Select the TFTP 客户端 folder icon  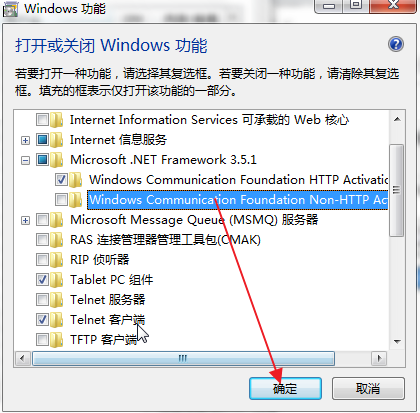click(57, 340)
